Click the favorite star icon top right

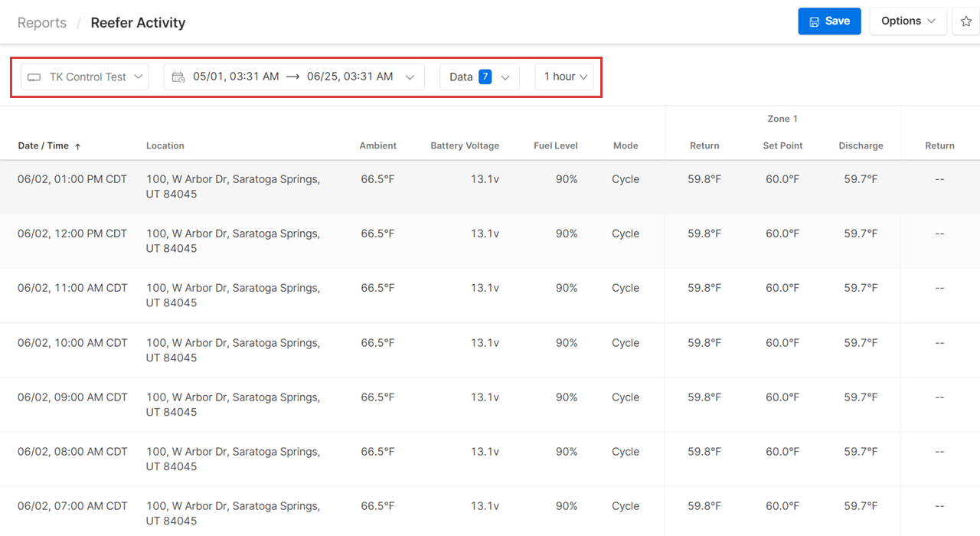tap(966, 21)
